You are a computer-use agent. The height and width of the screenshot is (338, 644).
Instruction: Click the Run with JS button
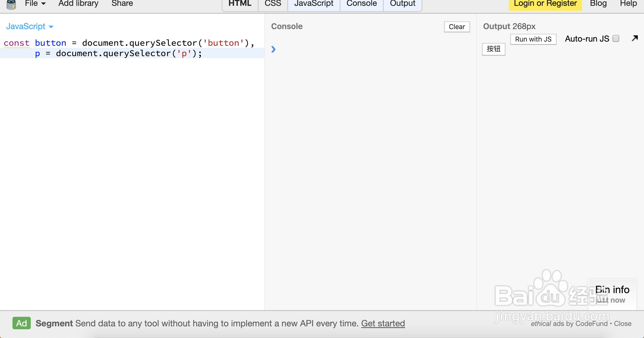point(533,39)
